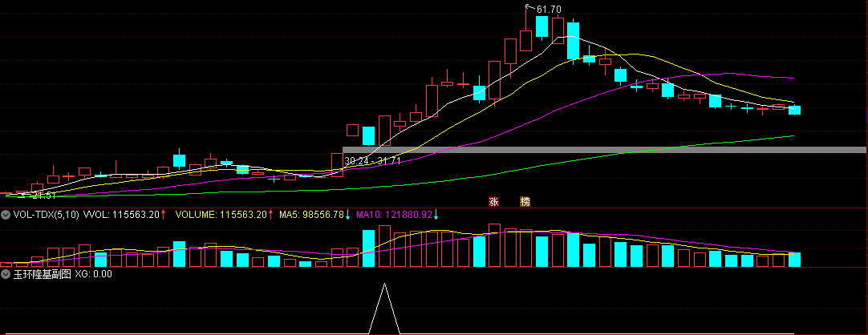Open the 榜 marker below the chart
The image size is (868, 335).
[x=524, y=202]
